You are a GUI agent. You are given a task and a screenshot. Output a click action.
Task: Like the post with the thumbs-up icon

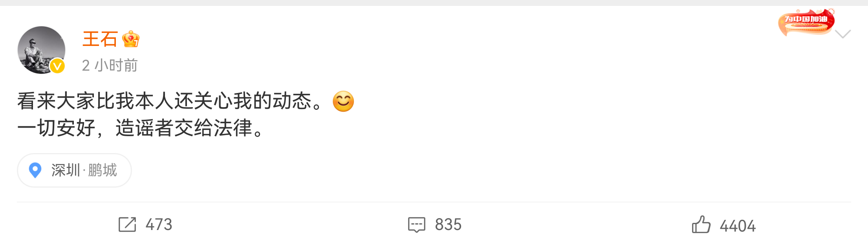click(x=701, y=225)
